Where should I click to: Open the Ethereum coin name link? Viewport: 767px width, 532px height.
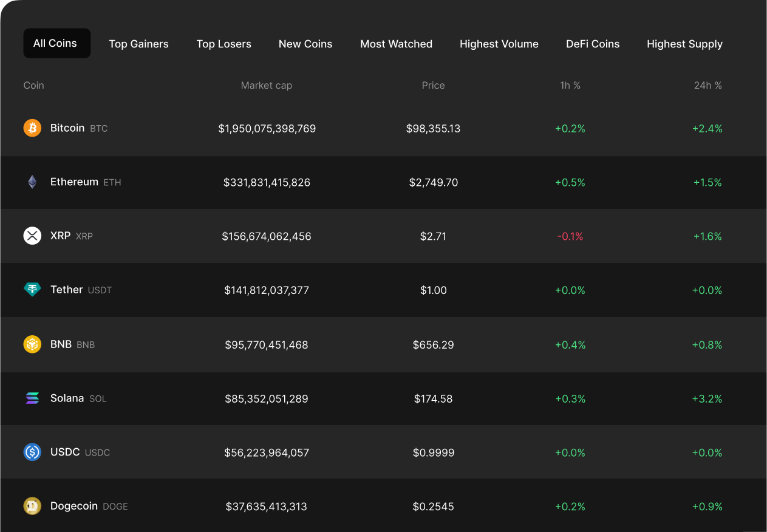click(x=74, y=182)
